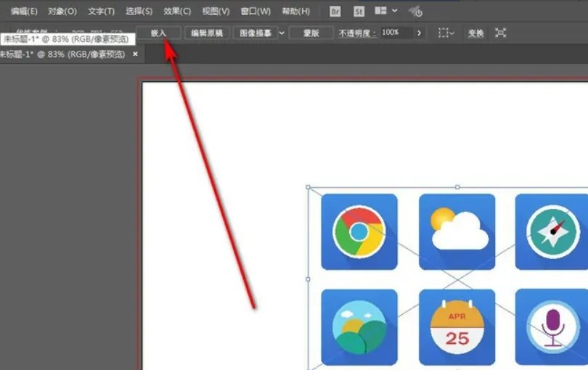
Task: Open Adobe Bridge via the Br icon
Action: (335, 12)
